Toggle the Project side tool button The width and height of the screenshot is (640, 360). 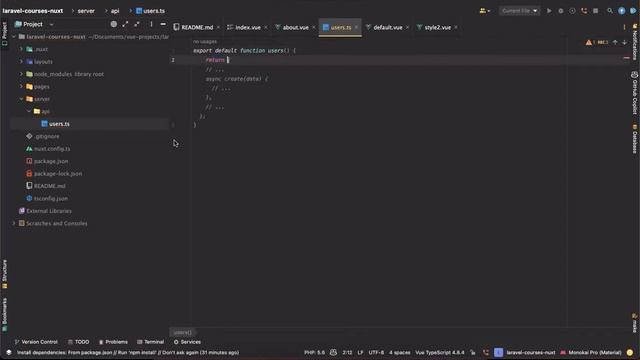tap(4, 34)
